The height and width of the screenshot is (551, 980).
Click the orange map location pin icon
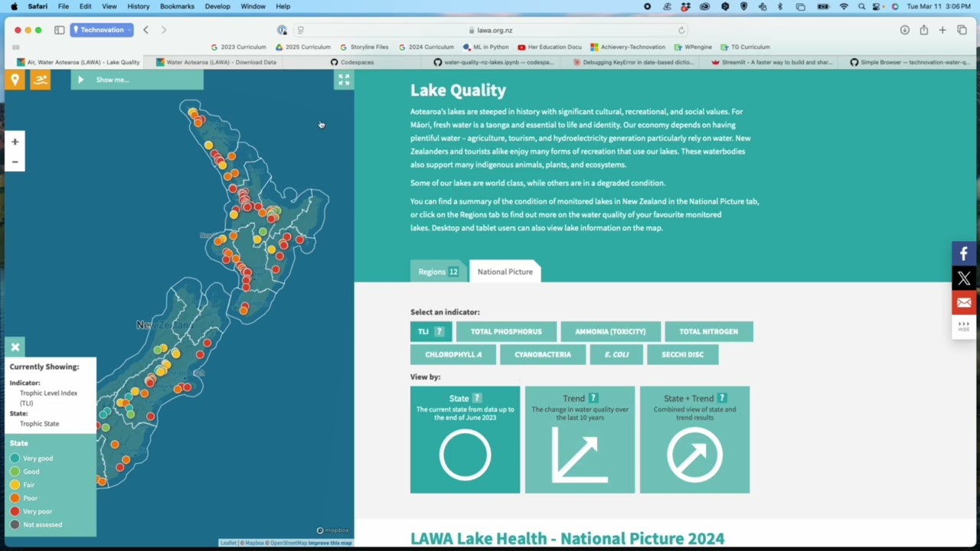click(x=15, y=80)
